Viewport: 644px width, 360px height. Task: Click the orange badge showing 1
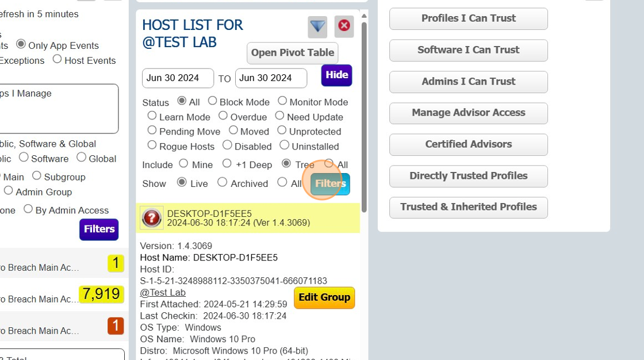[116, 326]
